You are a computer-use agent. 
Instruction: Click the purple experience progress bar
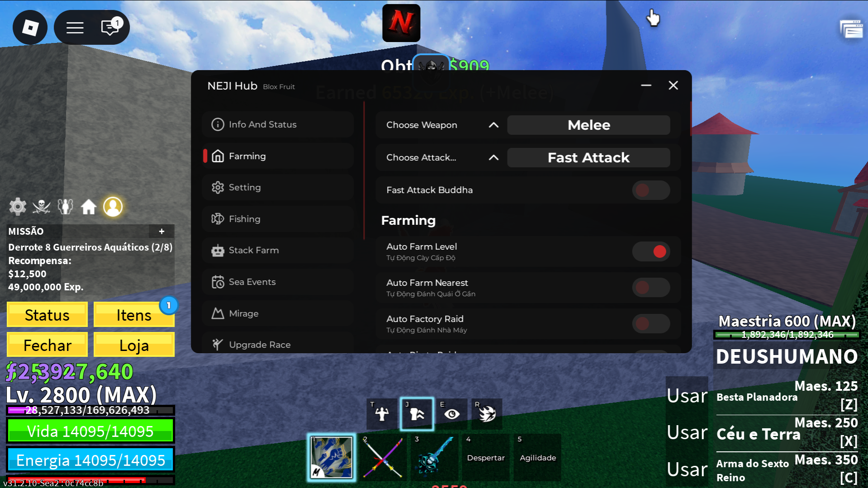[90, 410]
